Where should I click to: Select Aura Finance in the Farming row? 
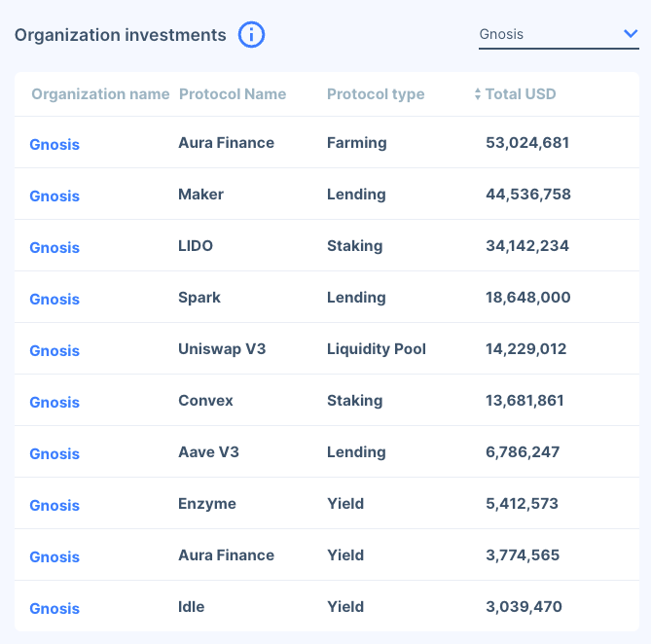click(x=227, y=143)
